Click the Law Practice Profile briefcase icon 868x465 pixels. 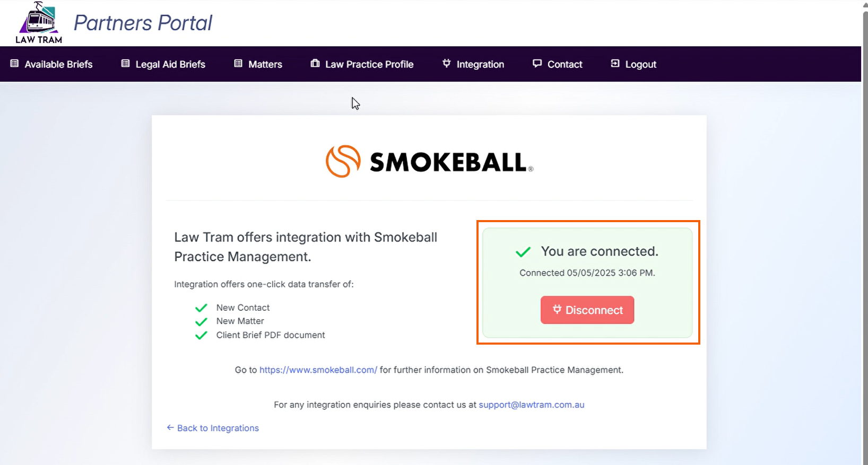click(x=315, y=63)
